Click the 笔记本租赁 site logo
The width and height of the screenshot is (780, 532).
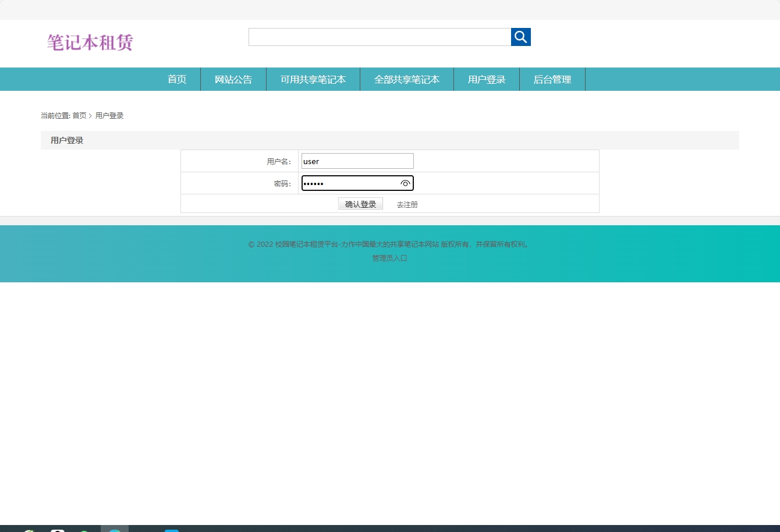[x=90, y=42]
